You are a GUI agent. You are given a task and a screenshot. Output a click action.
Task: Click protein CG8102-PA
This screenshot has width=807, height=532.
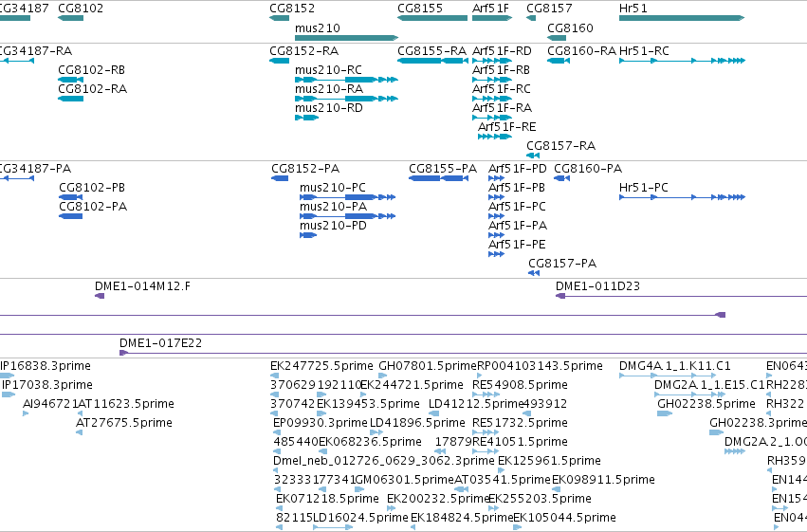[x=93, y=207]
